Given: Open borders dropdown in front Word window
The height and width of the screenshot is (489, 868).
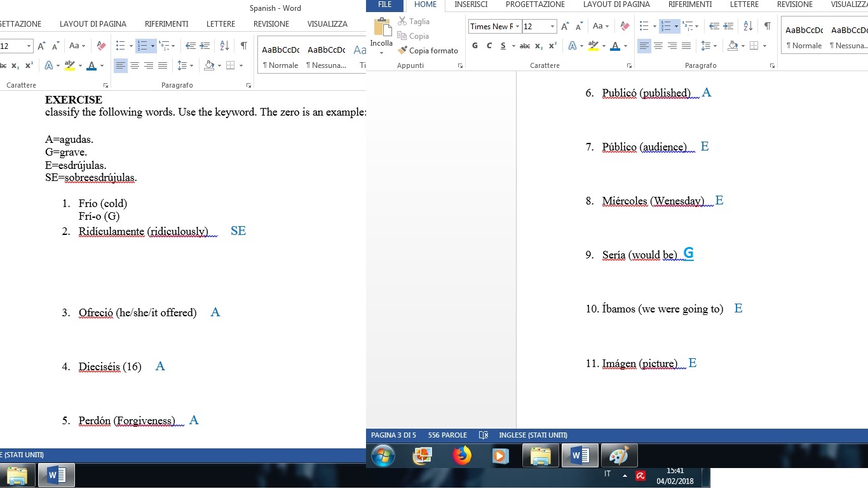Looking at the screenshot, I should 764,46.
